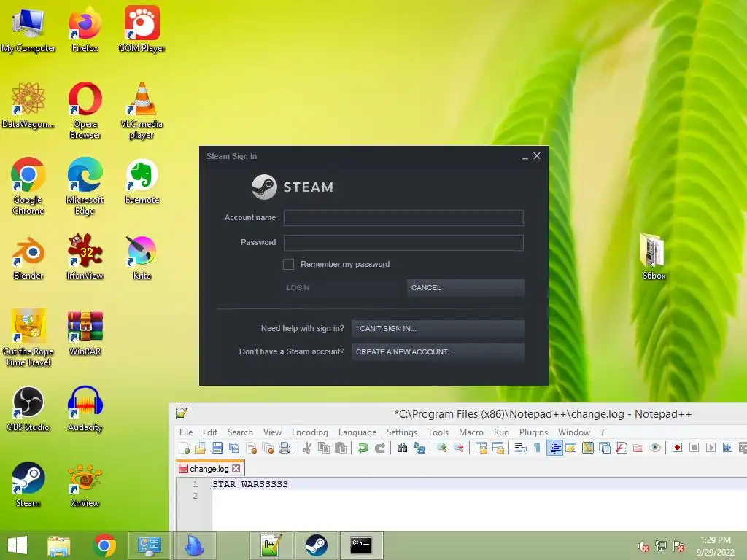The image size is (747, 560).
Task: Open the File menu in Notepad++
Action: [186, 432]
